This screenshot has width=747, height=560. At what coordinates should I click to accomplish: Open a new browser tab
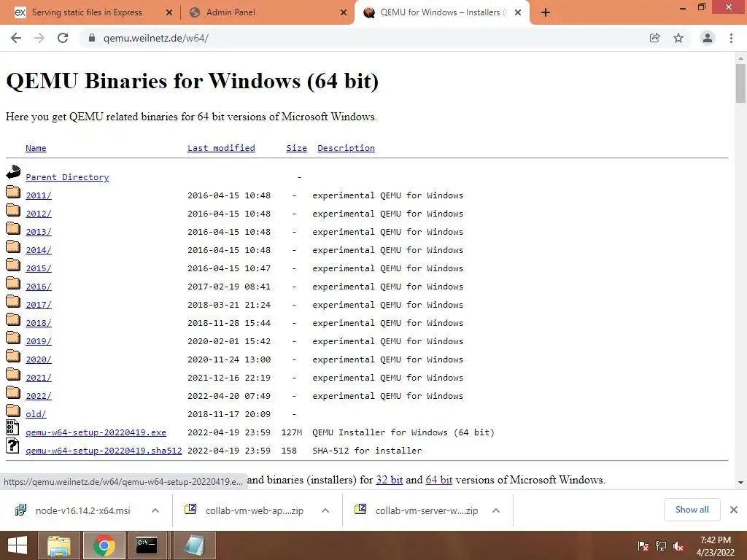(x=546, y=13)
